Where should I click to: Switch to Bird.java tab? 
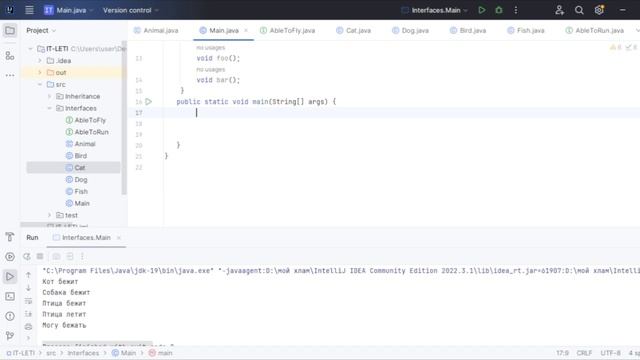[x=468, y=31]
